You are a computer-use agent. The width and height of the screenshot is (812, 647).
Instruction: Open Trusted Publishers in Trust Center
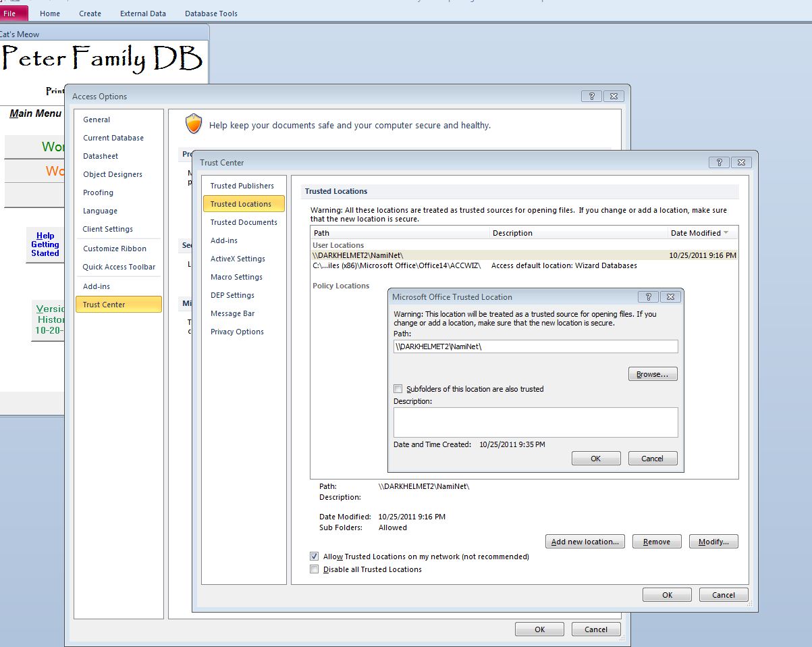[244, 186]
